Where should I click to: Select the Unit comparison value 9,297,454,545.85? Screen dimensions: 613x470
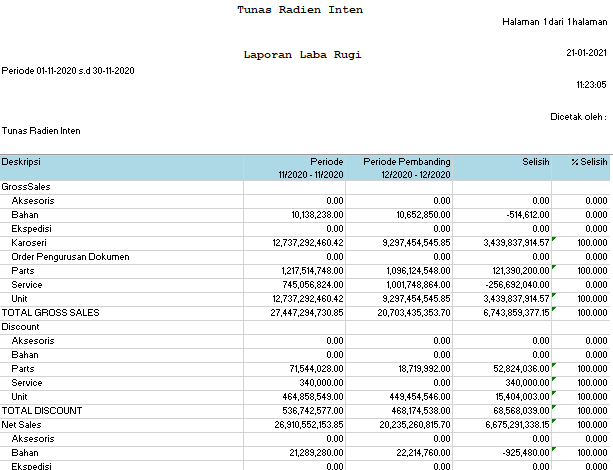click(x=416, y=299)
